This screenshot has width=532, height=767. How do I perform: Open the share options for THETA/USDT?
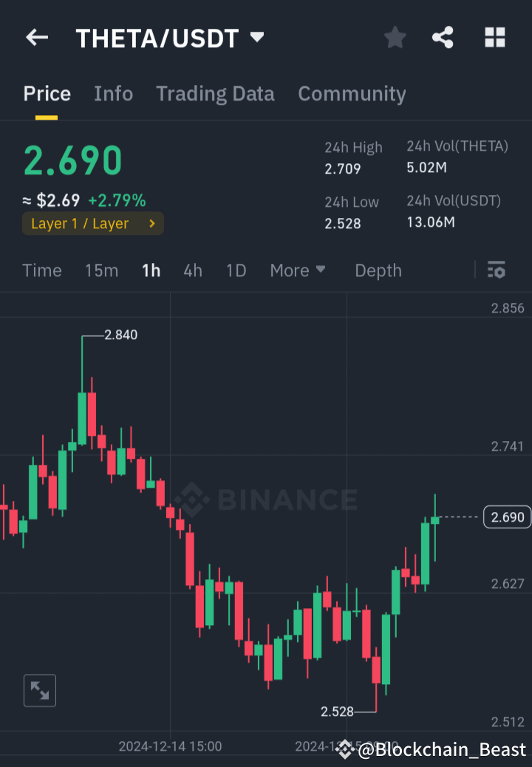pos(443,37)
